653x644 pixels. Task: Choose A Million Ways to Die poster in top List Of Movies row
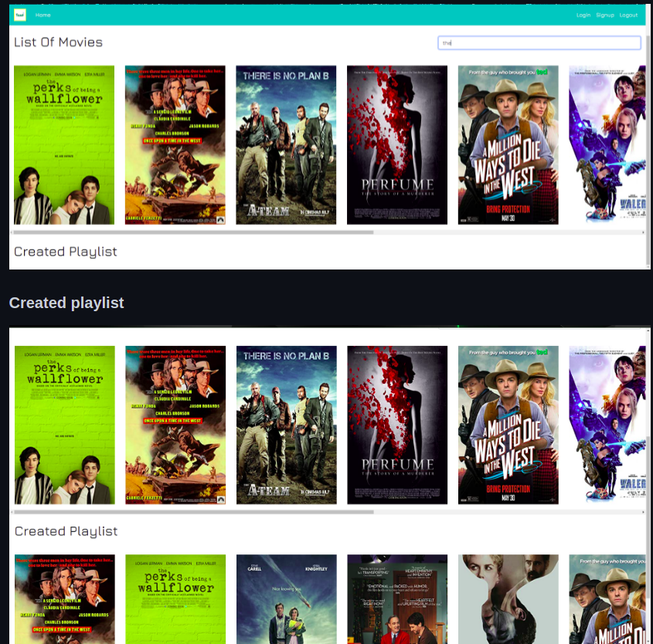[x=508, y=144]
